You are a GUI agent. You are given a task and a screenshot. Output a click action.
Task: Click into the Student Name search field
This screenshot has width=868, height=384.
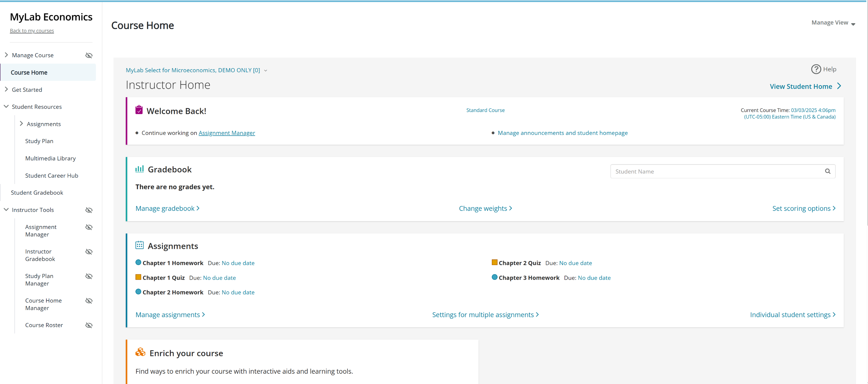pos(716,171)
